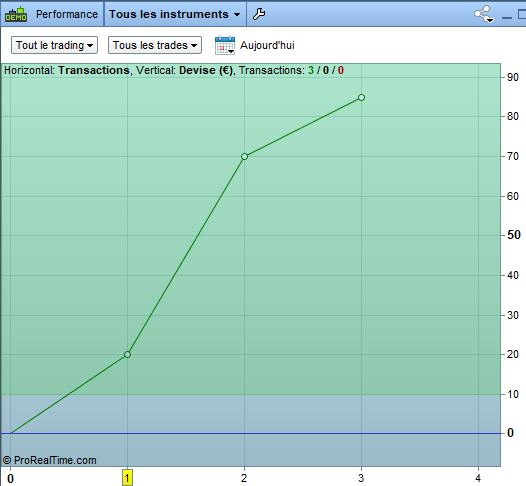Image resolution: width=526 pixels, height=486 pixels.
Task: Click the data point at transaction 1
Action: tap(127, 354)
